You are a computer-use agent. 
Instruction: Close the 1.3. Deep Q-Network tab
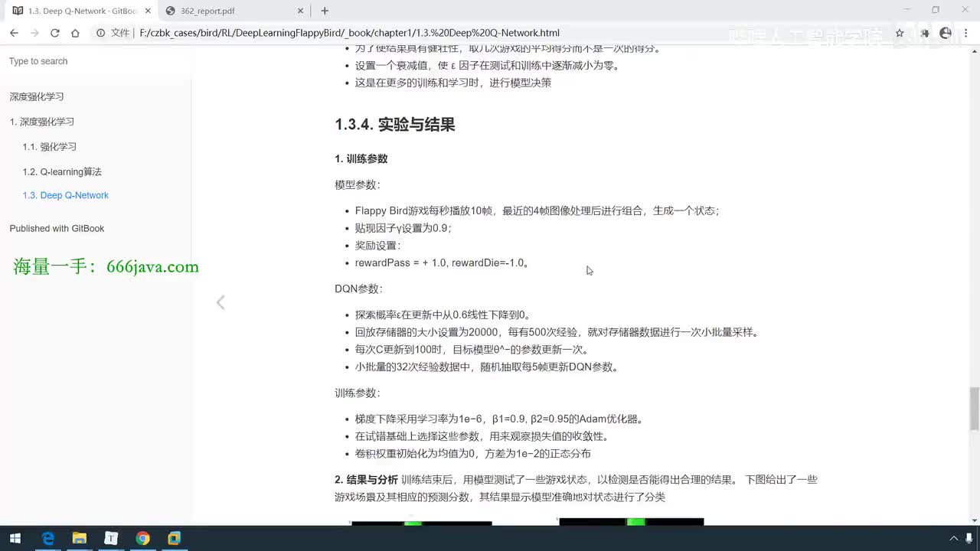point(148,11)
